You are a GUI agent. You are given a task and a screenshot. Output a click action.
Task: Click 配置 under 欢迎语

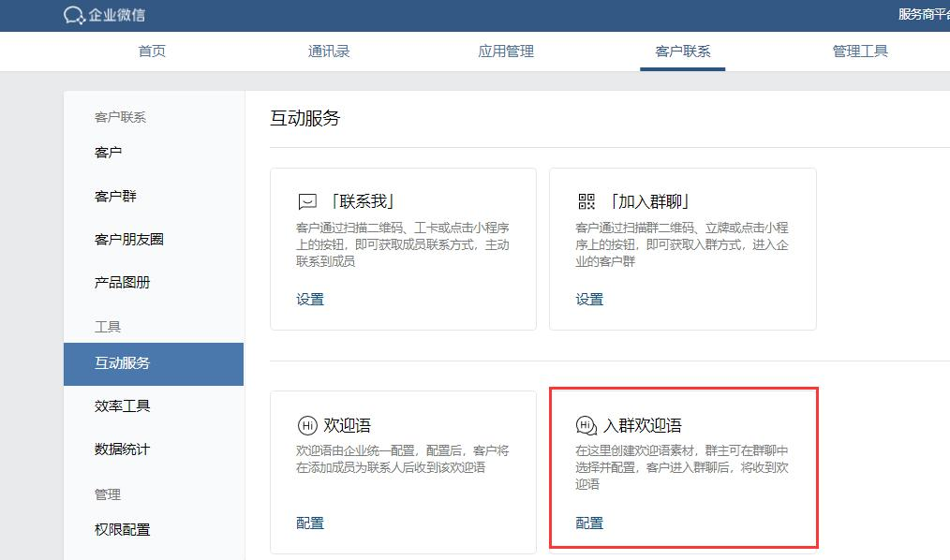(x=308, y=523)
